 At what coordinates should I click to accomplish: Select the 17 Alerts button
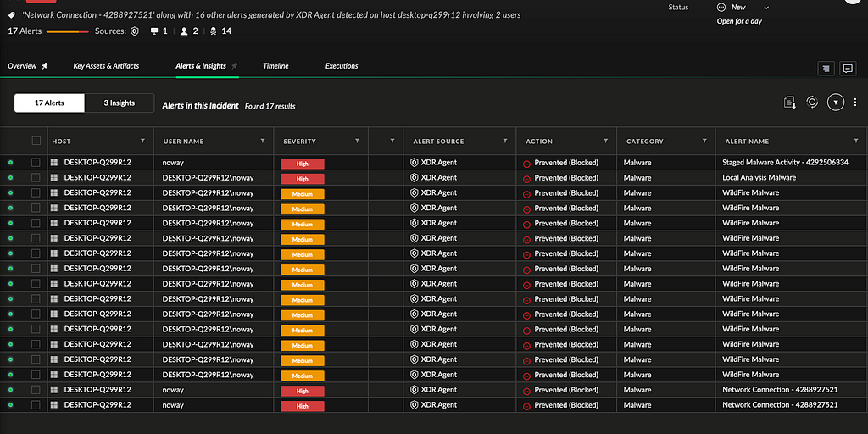(49, 103)
